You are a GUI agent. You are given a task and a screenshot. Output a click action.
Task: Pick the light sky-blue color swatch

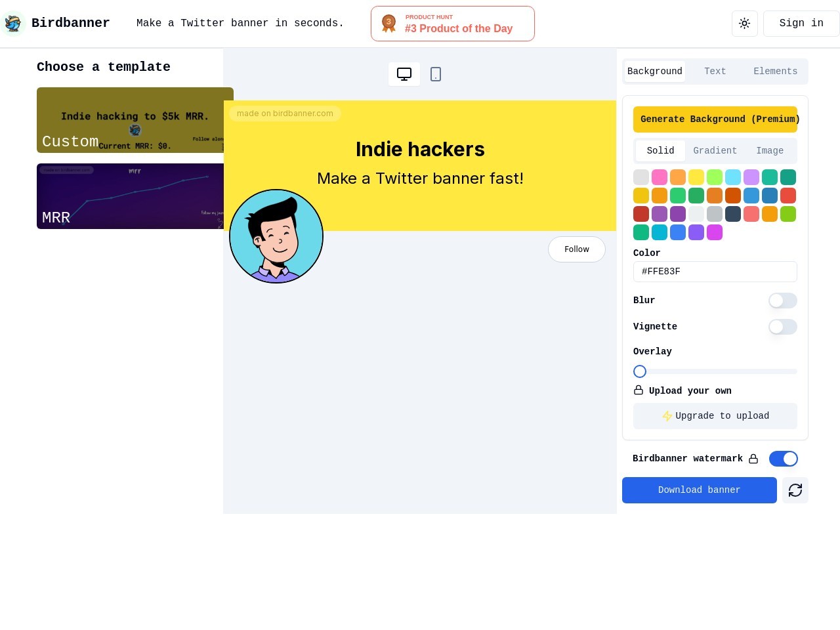point(733,177)
